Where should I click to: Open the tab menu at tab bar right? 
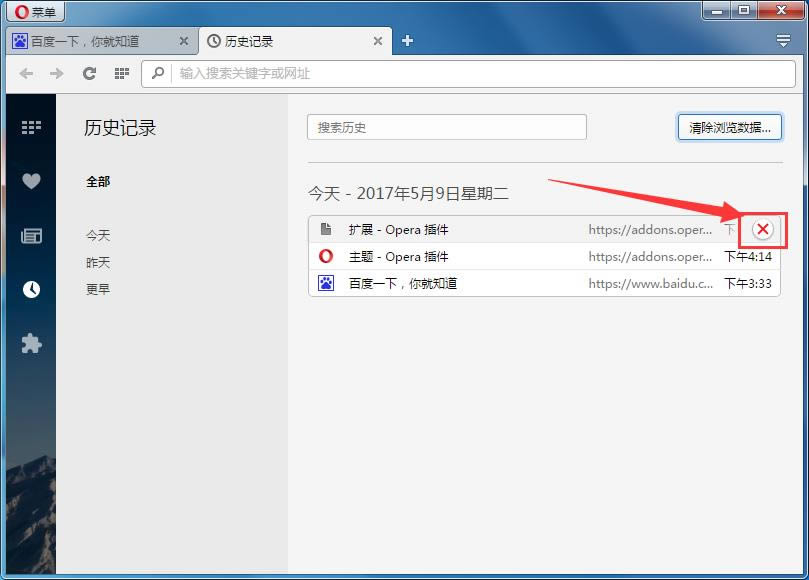pyautogui.click(x=783, y=41)
